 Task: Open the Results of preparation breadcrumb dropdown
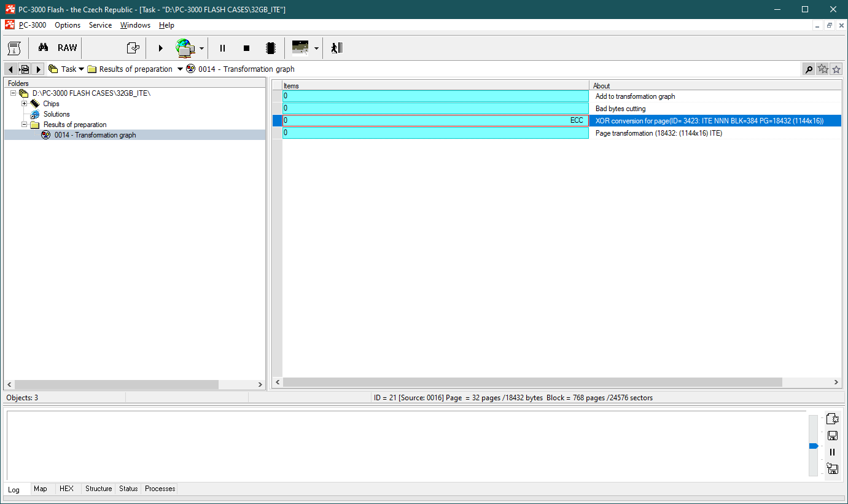(x=180, y=69)
